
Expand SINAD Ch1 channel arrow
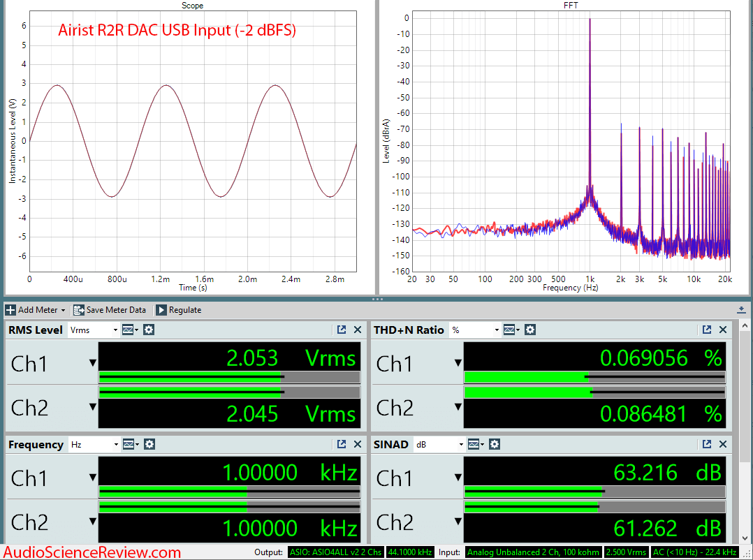[x=458, y=478]
